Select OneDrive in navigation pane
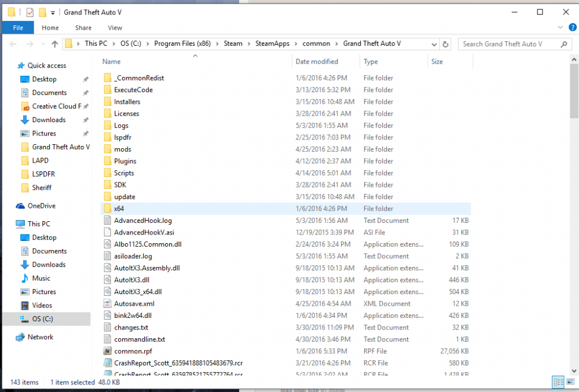Viewport: 579px width, 392px height. tap(41, 206)
